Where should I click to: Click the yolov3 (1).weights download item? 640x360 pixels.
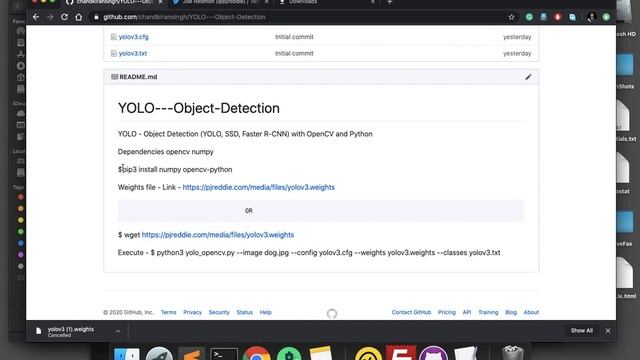pos(70,331)
